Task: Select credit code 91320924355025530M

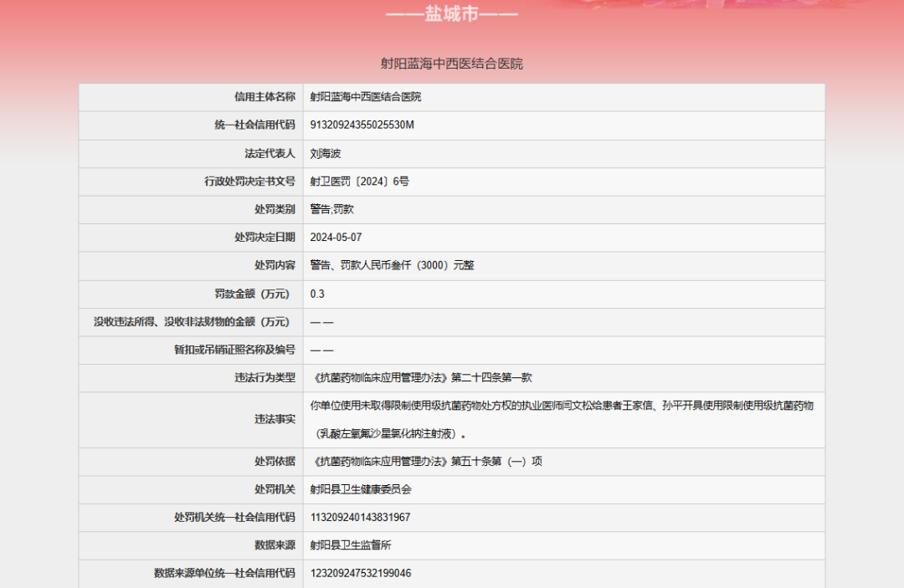Action: [362, 125]
